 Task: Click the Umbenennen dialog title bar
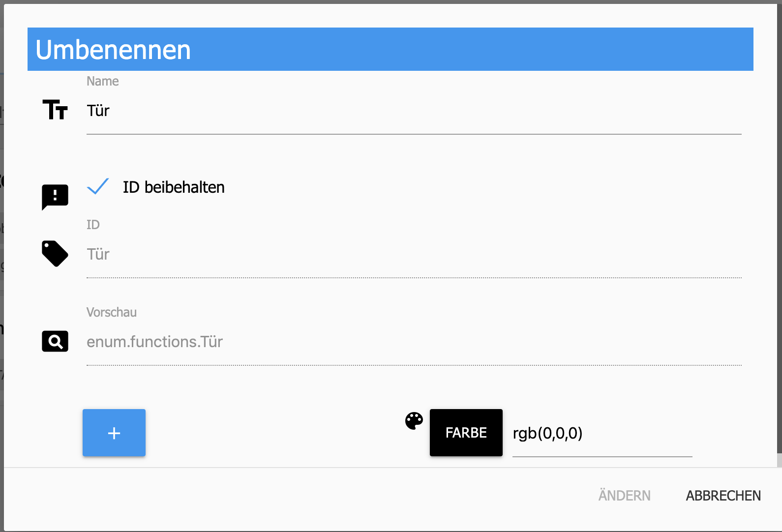(391, 49)
